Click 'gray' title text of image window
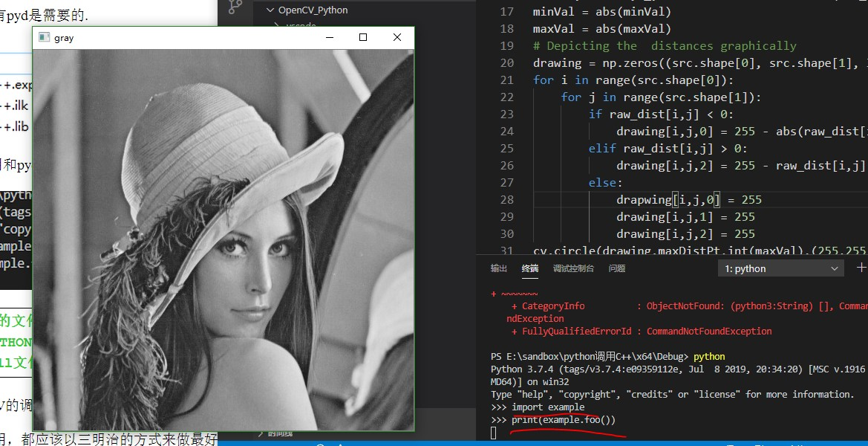 tap(64, 38)
